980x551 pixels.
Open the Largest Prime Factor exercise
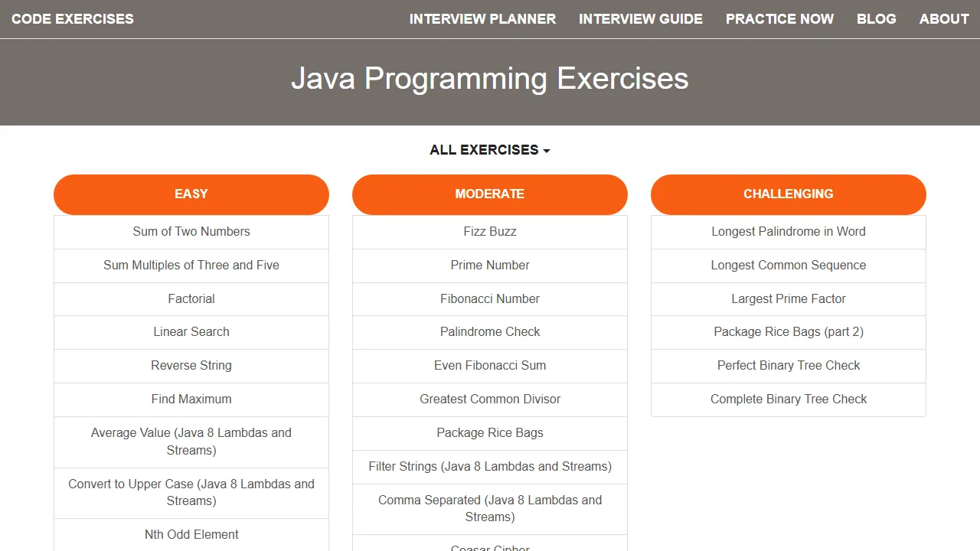pyautogui.click(x=789, y=298)
